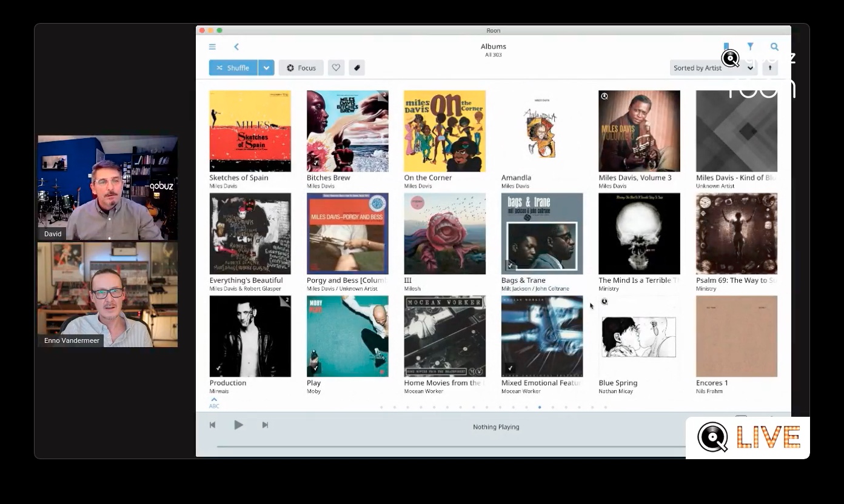Click the 'Home Movies from the' album title

coord(444,383)
